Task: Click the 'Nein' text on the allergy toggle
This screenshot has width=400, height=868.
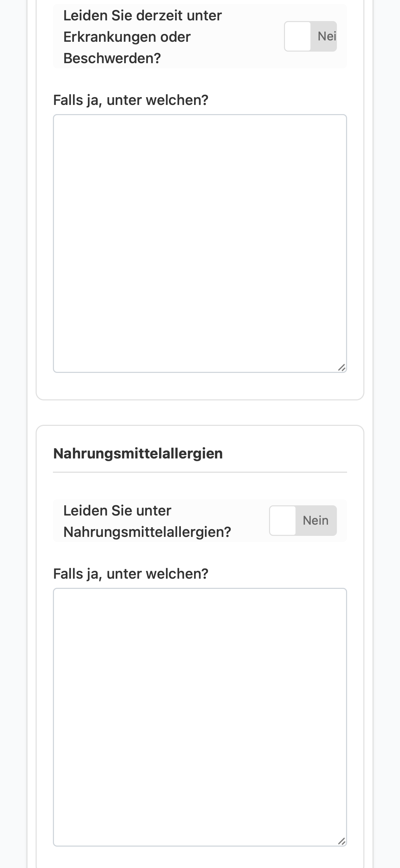Action: pyautogui.click(x=316, y=520)
